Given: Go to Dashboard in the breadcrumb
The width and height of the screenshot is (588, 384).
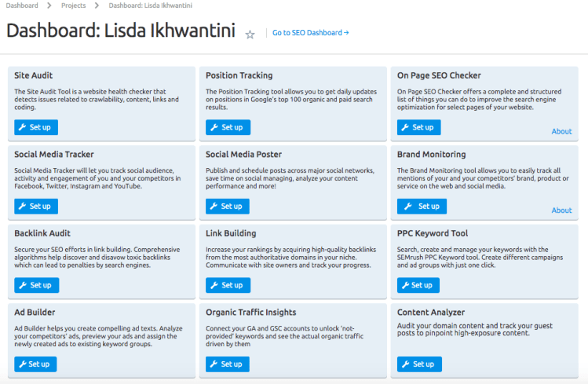Looking at the screenshot, I should [22, 5].
